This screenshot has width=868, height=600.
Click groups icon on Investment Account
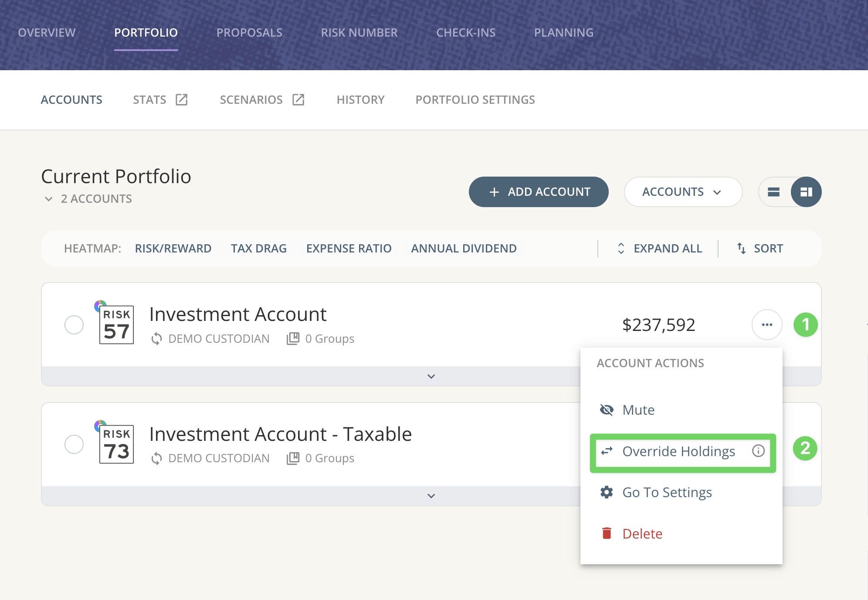tap(293, 338)
